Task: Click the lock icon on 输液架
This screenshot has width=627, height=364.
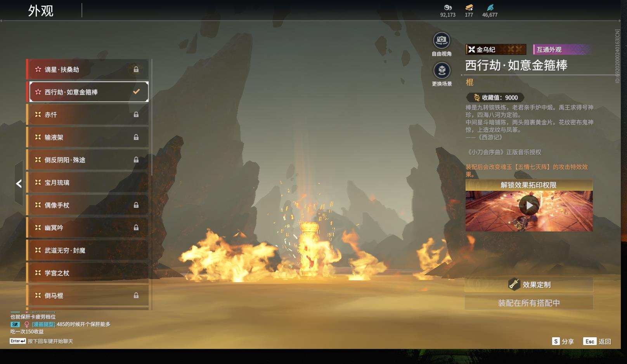Action: click(136, 137)
